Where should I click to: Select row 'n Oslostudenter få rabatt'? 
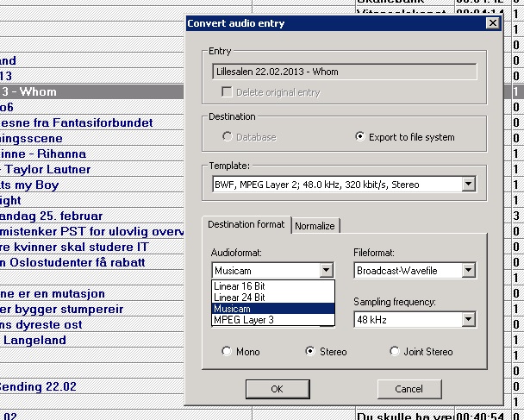pos(91,262)
